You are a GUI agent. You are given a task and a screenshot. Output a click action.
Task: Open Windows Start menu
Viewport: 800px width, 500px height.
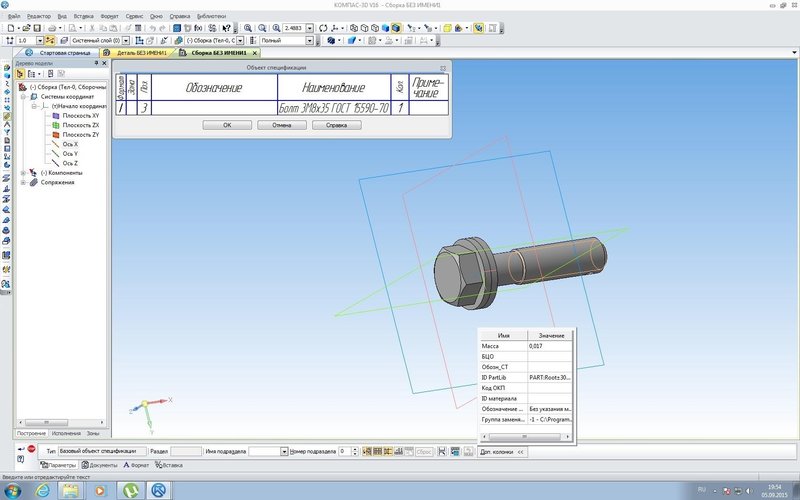[x=11, y=491]
